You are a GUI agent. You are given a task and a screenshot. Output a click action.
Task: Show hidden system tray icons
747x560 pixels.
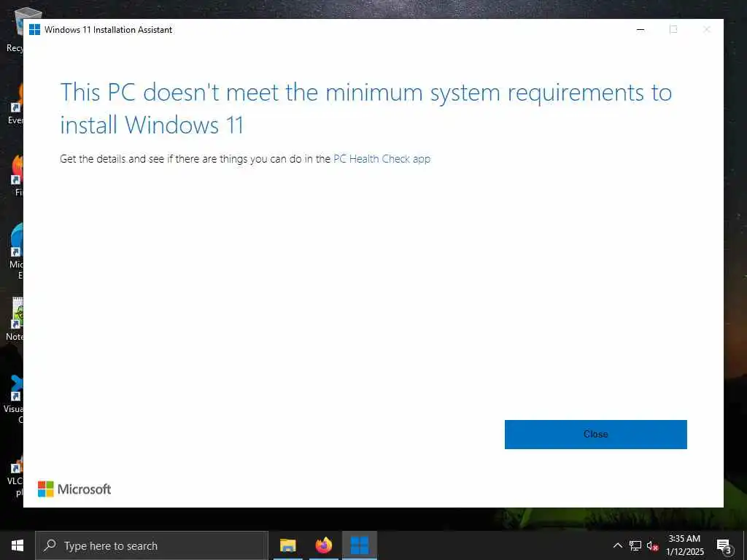tap(617, 545)
